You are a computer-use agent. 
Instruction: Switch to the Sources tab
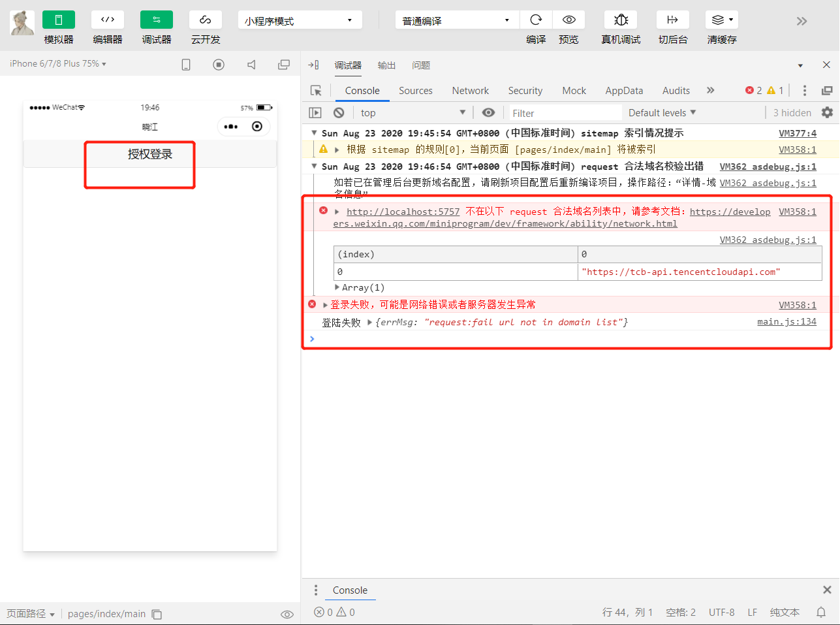point(415,91)
